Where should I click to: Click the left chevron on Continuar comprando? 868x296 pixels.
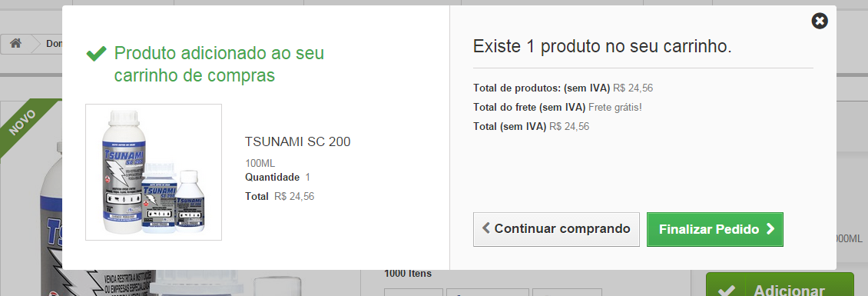[x=486, y=228]
